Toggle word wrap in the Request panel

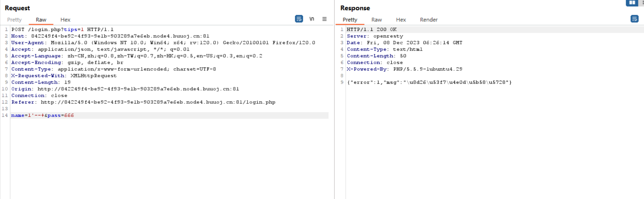(x=299, y=19)
